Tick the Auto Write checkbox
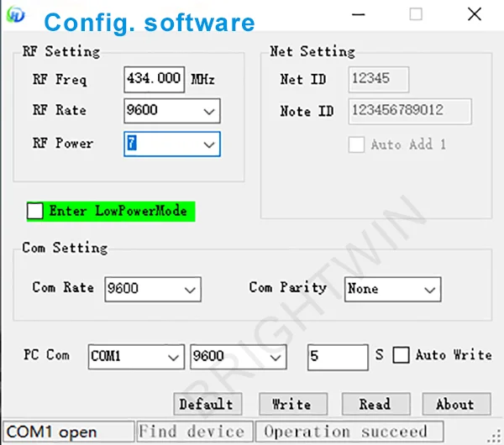504x445 pixels. pyautogui.click(x=401, y=355)
